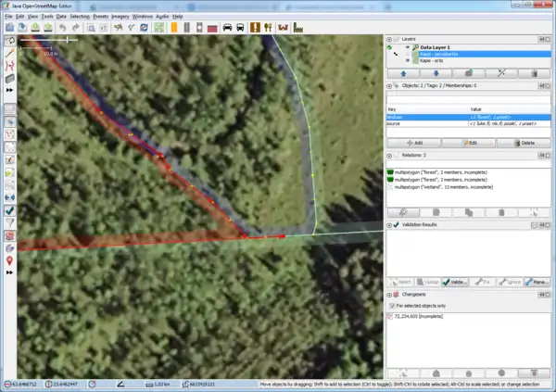556x392 pixels.
Task: Click the Redo arrow in the toolbar
Action: tap(77, 28)
